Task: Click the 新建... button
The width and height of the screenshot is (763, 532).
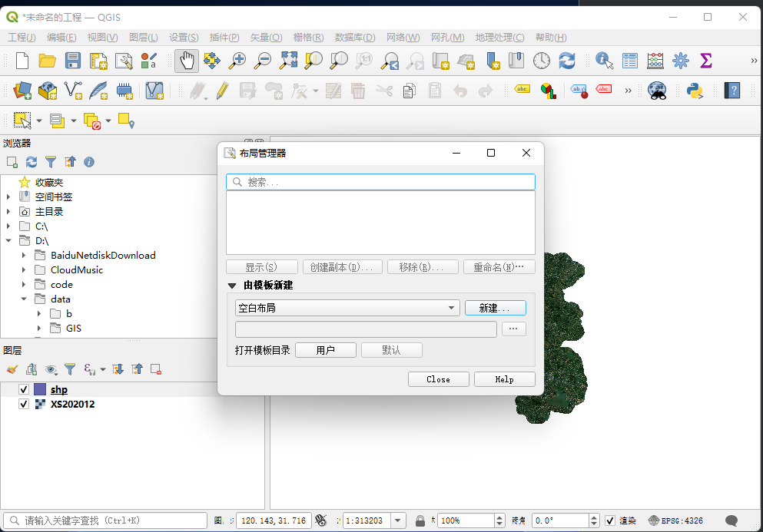Action: click(x=495, y=308)
